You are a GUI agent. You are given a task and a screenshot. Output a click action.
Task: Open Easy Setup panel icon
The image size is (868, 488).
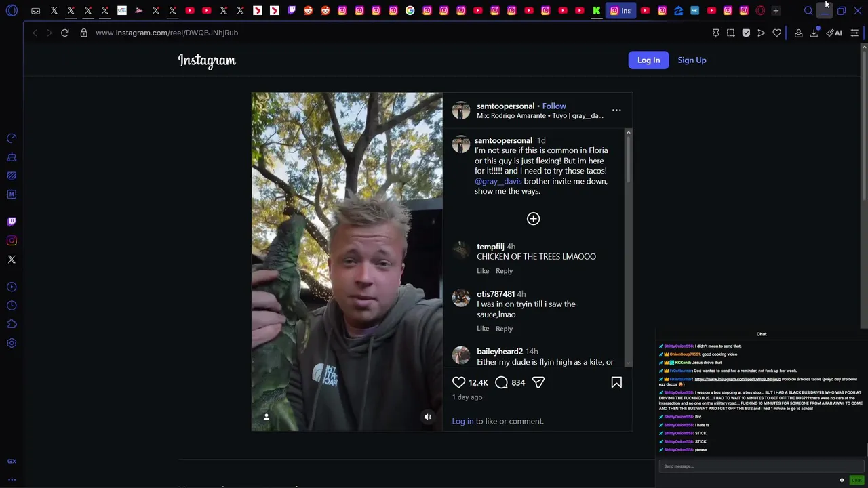854,33
